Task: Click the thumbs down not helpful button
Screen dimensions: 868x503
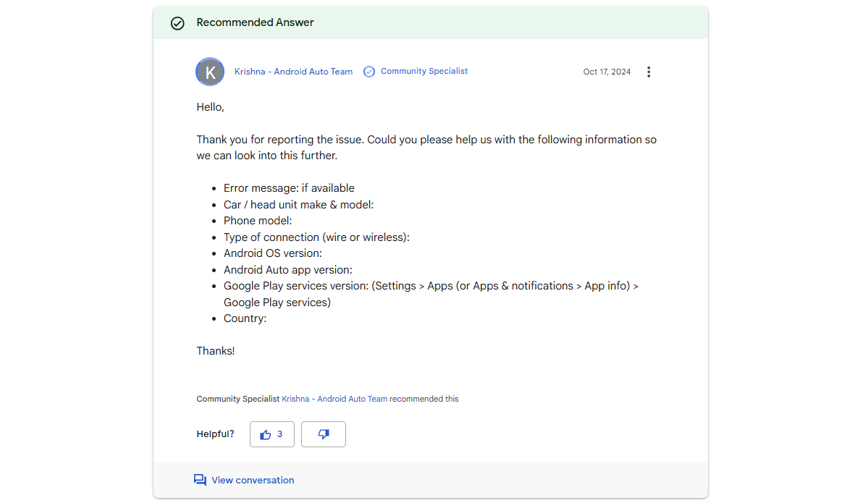Action: tap(324, 434)
